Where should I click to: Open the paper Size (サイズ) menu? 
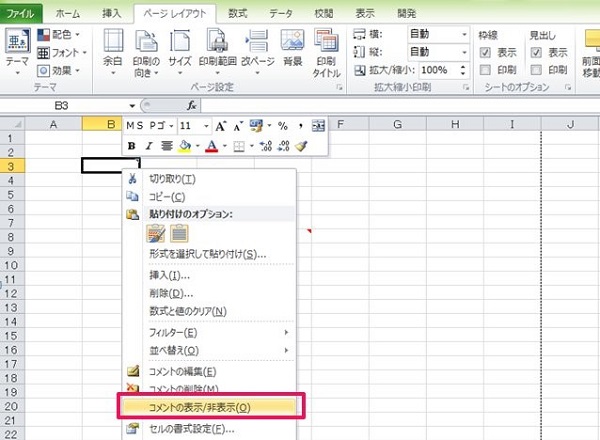pyautogui.click(x=180, y=52)
